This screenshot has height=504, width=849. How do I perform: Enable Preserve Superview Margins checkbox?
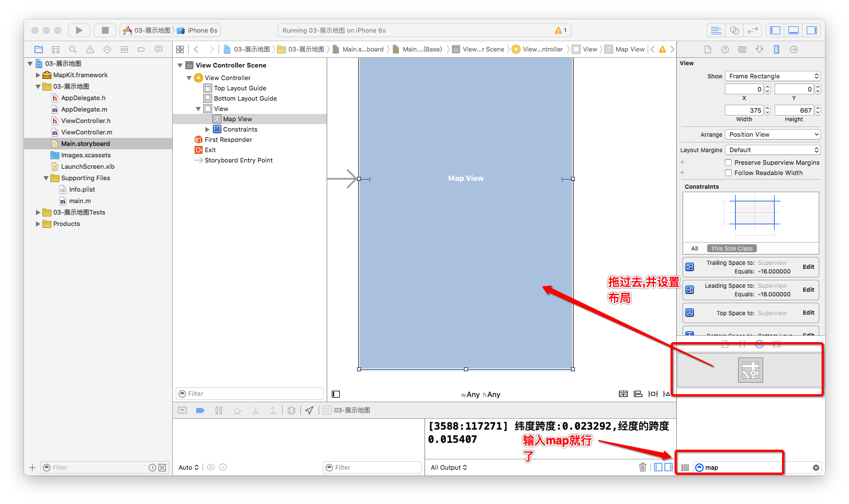(728, 162)
